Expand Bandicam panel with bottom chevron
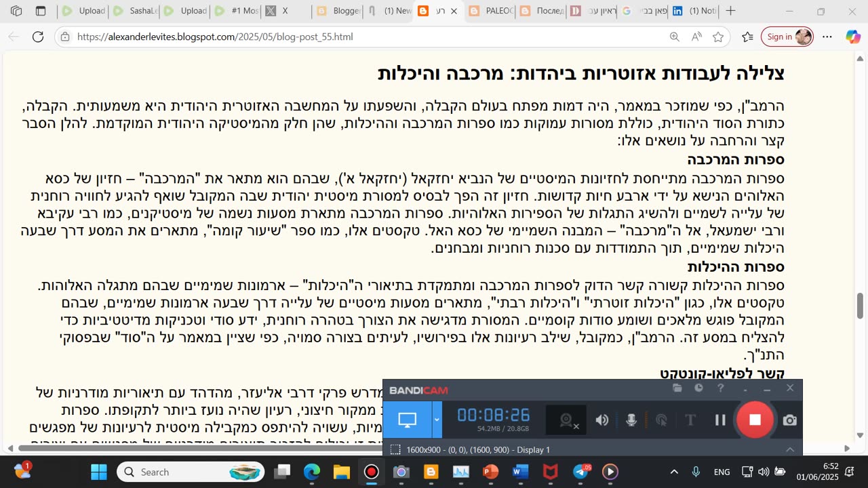 [x=790, y=449]
